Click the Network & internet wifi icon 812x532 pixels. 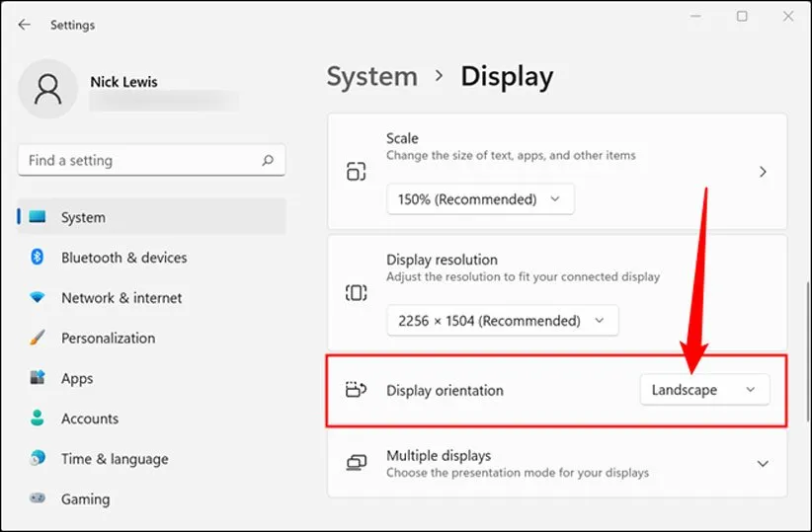(38, 298)
